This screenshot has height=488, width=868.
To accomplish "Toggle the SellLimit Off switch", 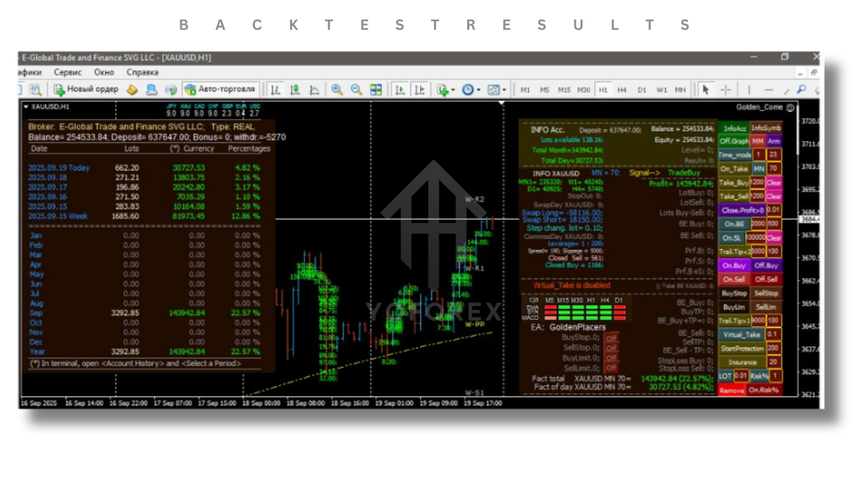I will (612, 368).
